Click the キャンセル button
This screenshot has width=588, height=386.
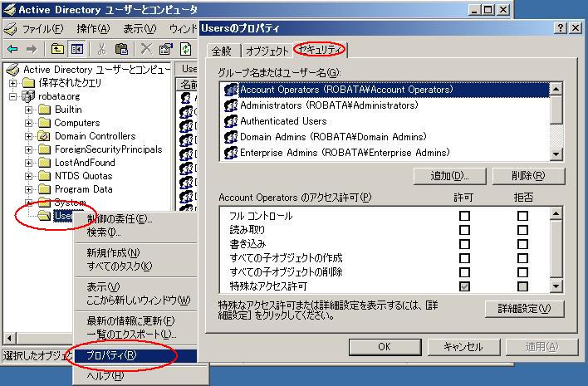pyautogui.click(x=463, y=347)
